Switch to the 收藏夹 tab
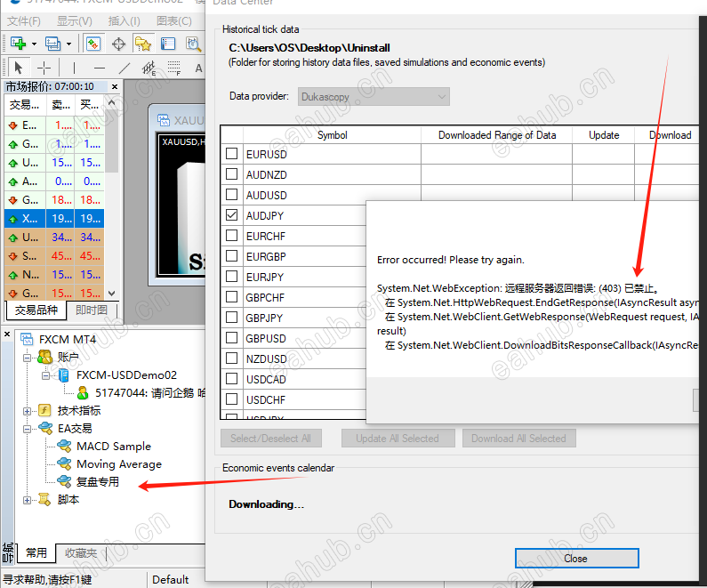This screenshot has height=588, width=707. (x=81, y=552)
